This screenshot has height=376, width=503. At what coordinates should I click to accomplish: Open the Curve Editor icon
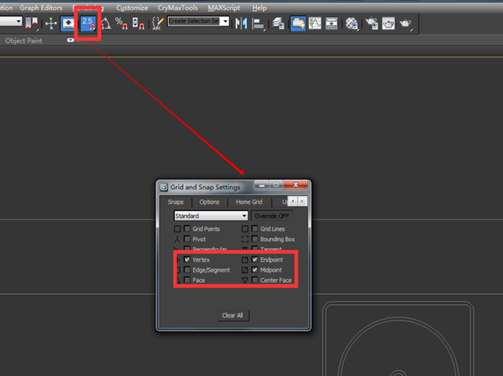pyautogui.click(x=315, y=23)
